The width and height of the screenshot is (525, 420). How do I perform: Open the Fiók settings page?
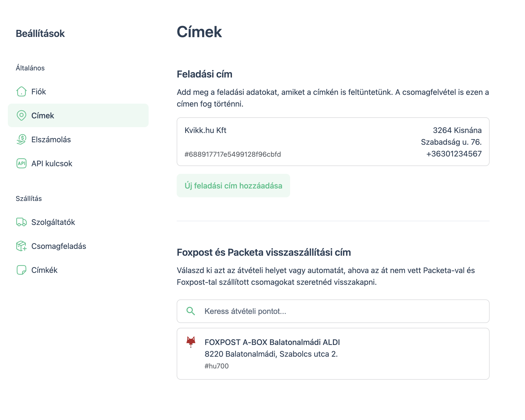(x=39, y=92)
